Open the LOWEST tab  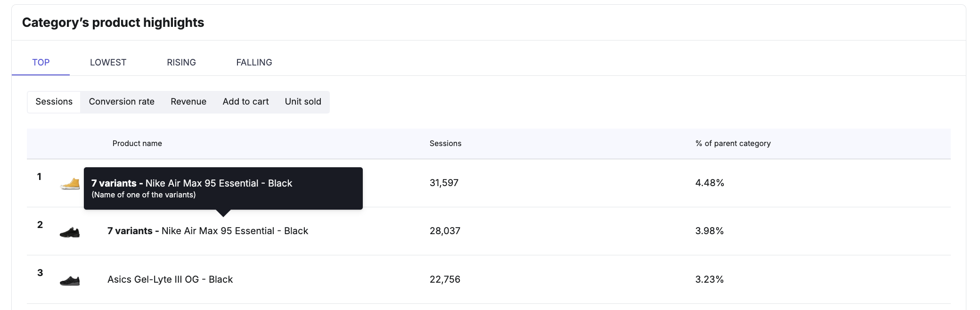108,62
